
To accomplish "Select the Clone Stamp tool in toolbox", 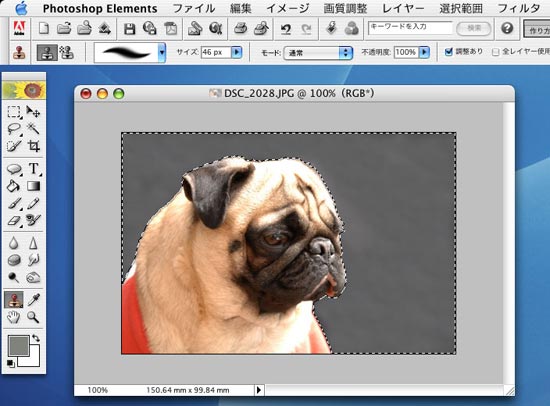I will coord(14,300).
